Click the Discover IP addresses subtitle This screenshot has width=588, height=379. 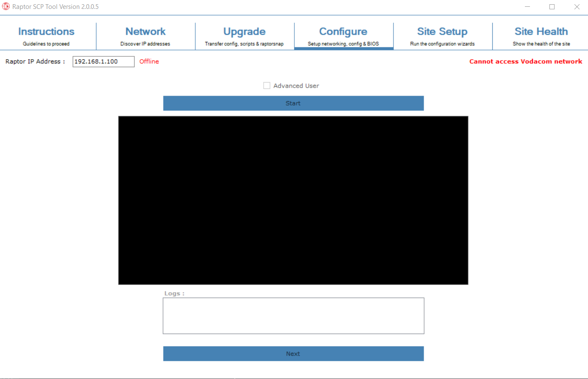145,44
